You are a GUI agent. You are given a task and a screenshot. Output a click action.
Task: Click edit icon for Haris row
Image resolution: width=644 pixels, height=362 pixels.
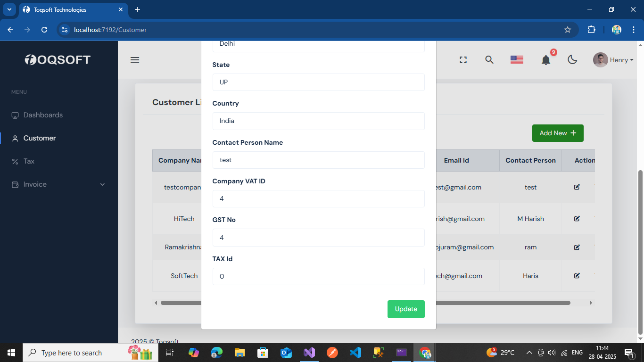click(577, 276)
